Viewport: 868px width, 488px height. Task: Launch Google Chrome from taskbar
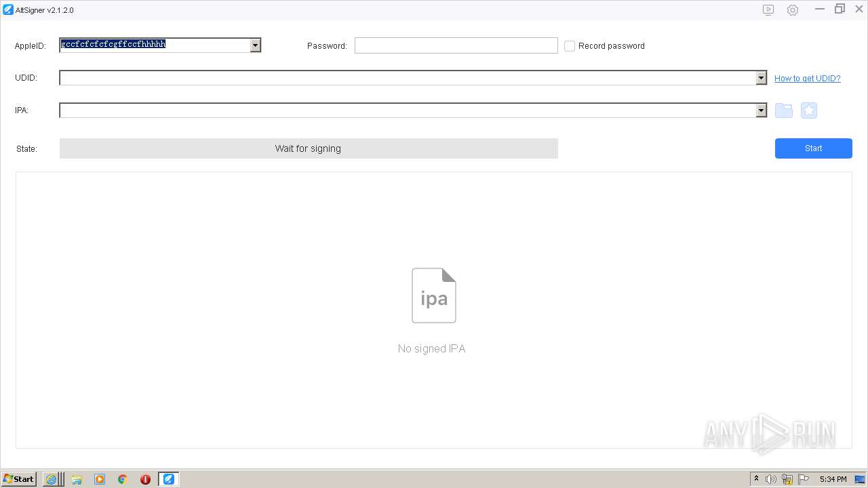[123, 479]
